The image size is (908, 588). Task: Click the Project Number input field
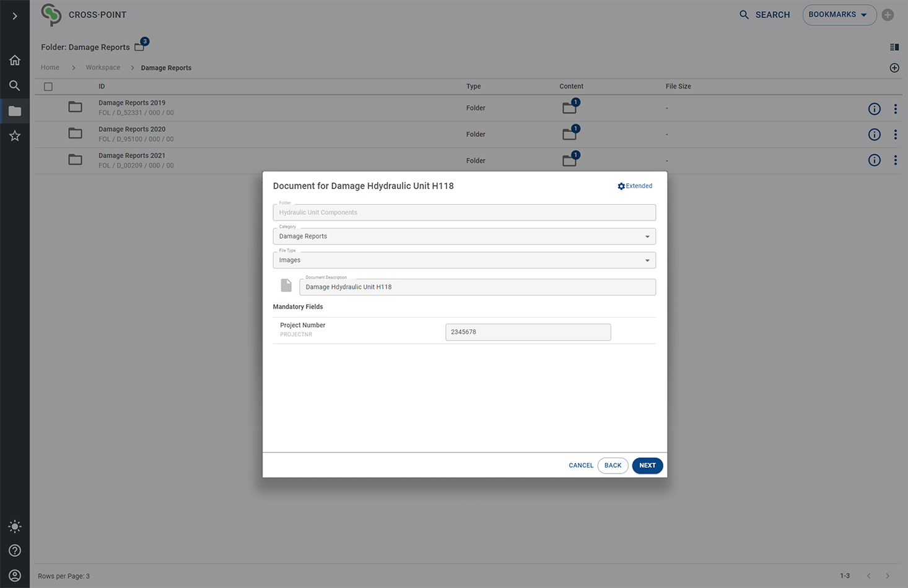(x=528, y=332)
